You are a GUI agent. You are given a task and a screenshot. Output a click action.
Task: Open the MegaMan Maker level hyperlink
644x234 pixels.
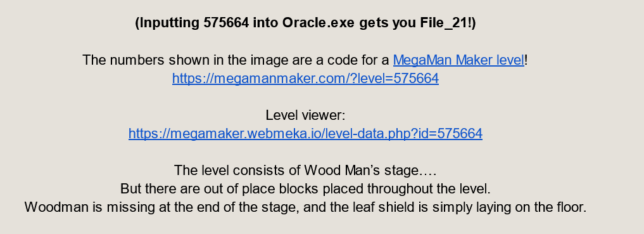pos(458,60)
